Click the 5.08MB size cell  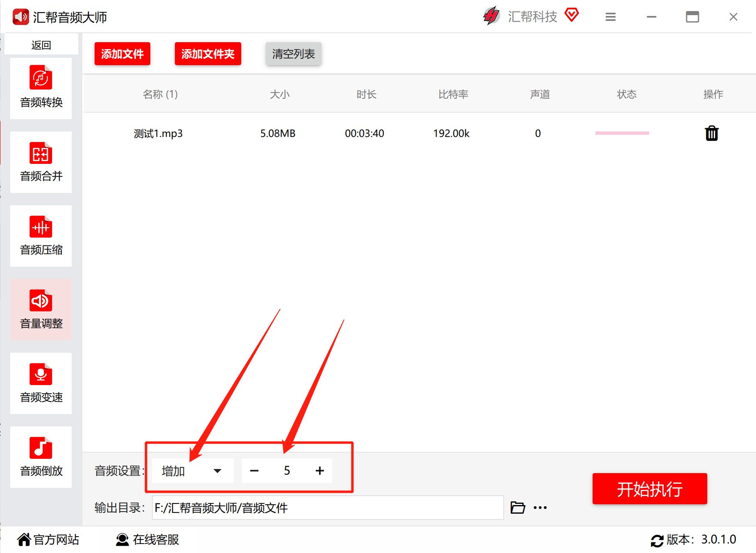[x=278, y=134]
